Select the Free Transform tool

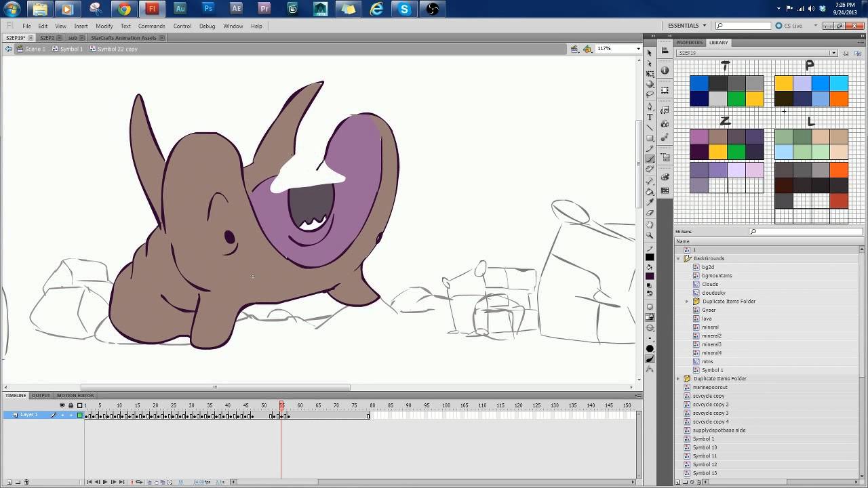click(650, 74)
